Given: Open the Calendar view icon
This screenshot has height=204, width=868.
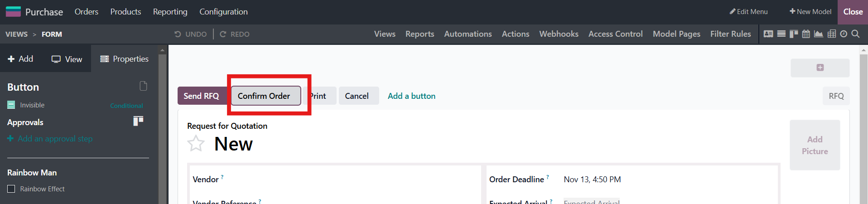Looking at the screenshot, I should coord(806,34).
